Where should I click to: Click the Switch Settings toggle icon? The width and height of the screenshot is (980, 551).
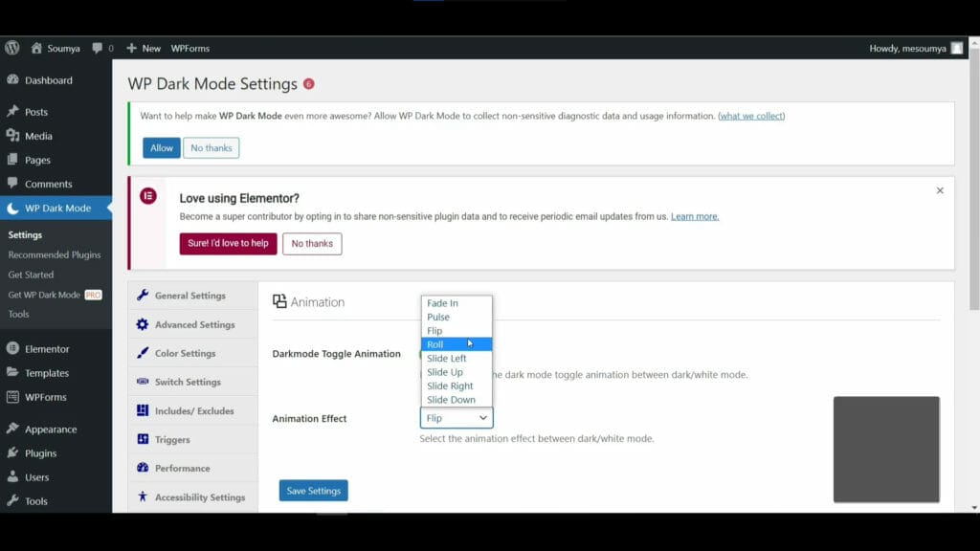coord(143,381)
